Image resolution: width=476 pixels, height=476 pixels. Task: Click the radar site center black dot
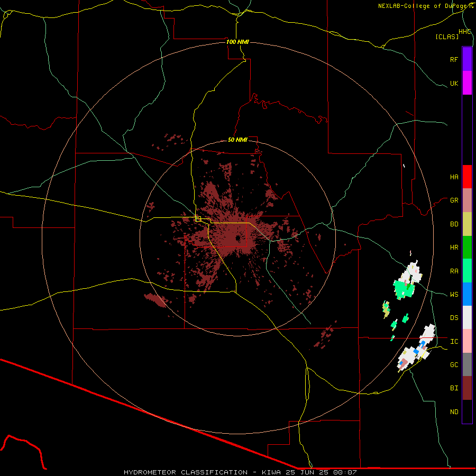tap(237, 239)
